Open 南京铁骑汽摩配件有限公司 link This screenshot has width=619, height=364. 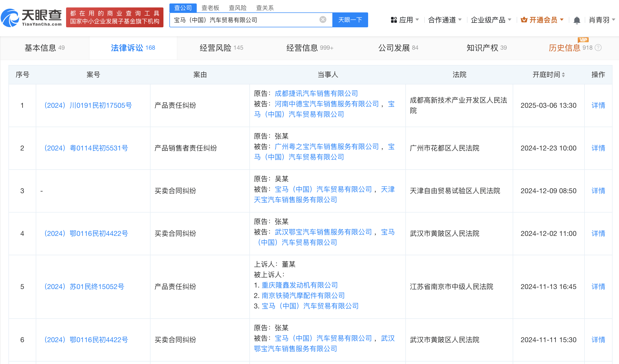303,295
